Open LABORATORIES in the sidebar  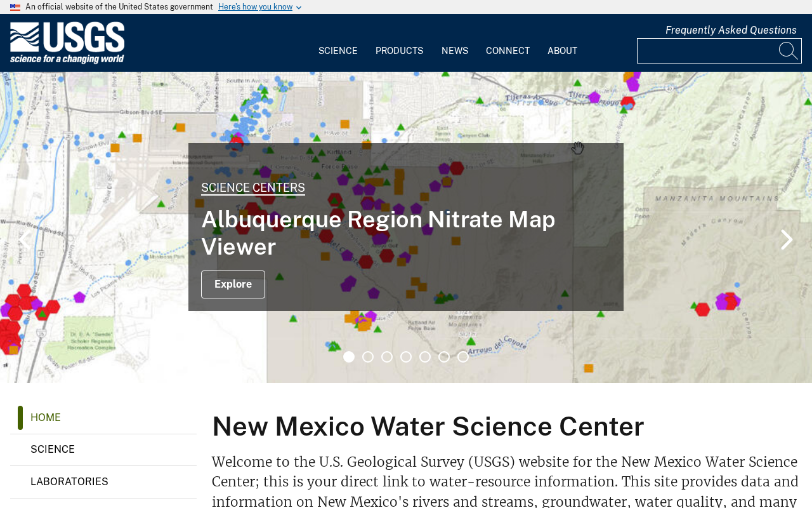coord(103,482)
